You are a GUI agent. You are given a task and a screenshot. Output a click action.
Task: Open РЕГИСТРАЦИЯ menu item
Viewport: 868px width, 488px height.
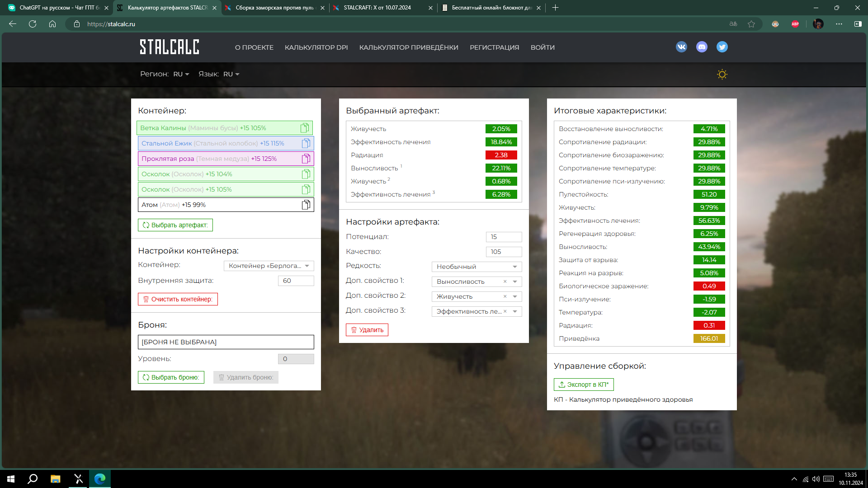point(495,47)
